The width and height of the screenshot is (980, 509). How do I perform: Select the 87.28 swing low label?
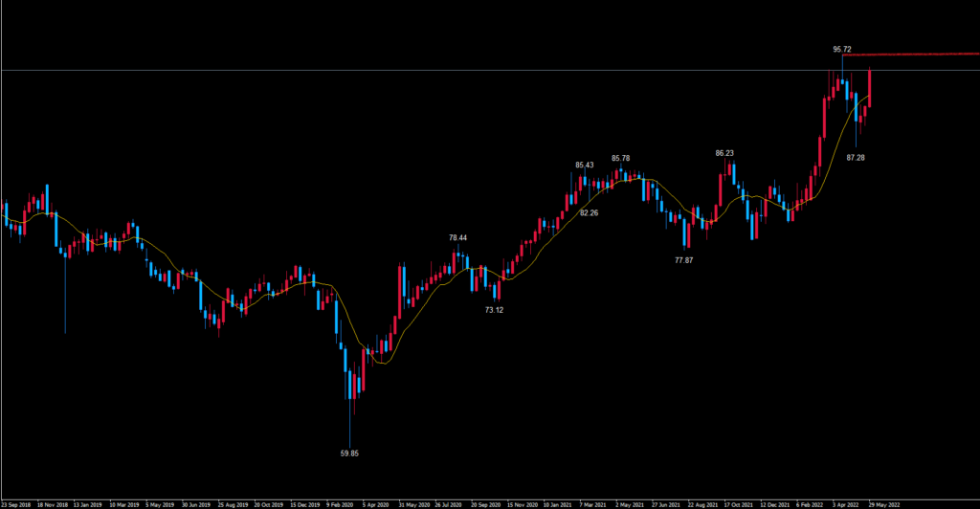point(856,157)
